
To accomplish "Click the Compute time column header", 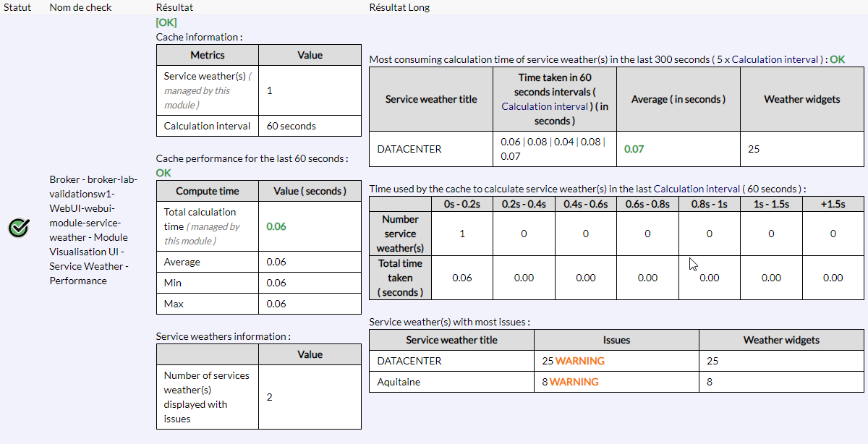I will pyautogui.click(x=207, y=191).
